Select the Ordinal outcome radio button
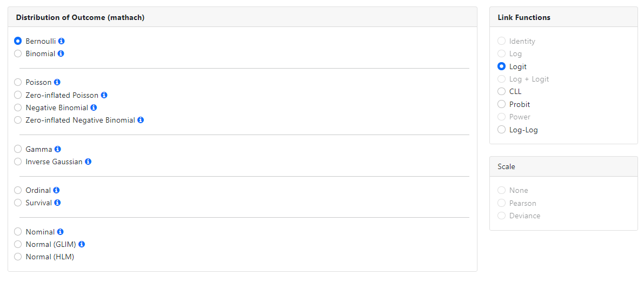Viewport: 644px width, 282px height. point(18,190)
